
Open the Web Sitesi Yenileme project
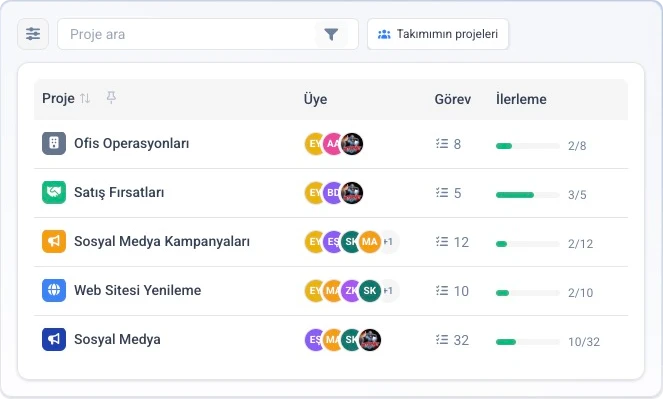click(137, 290)
